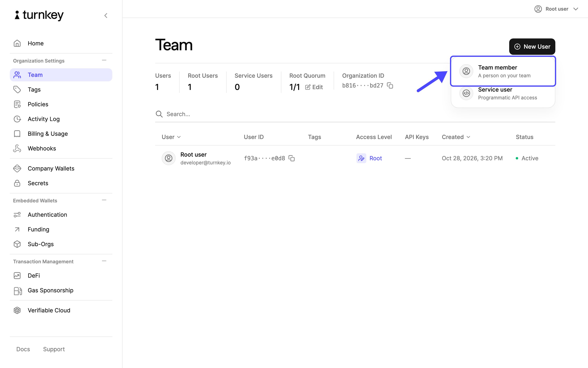Image resolution: width=588 pixels, height=368 pixels.
Task: Edit the Root Quorum
Action: pos(314,87)
